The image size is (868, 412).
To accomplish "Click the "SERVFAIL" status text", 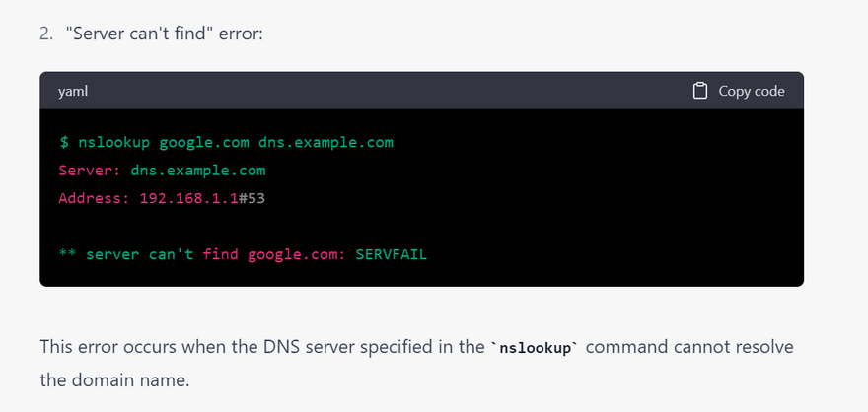I will click(x=392, y=254).
